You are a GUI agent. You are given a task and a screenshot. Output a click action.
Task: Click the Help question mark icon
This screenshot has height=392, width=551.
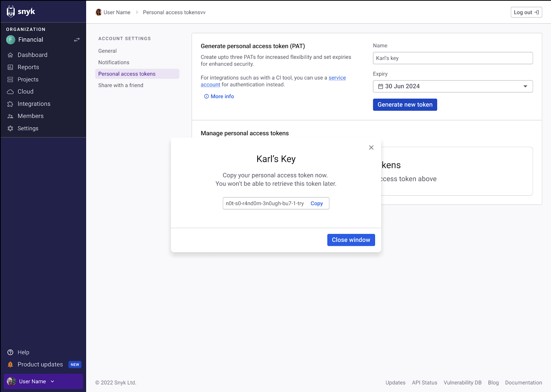[x=10, y=352]
